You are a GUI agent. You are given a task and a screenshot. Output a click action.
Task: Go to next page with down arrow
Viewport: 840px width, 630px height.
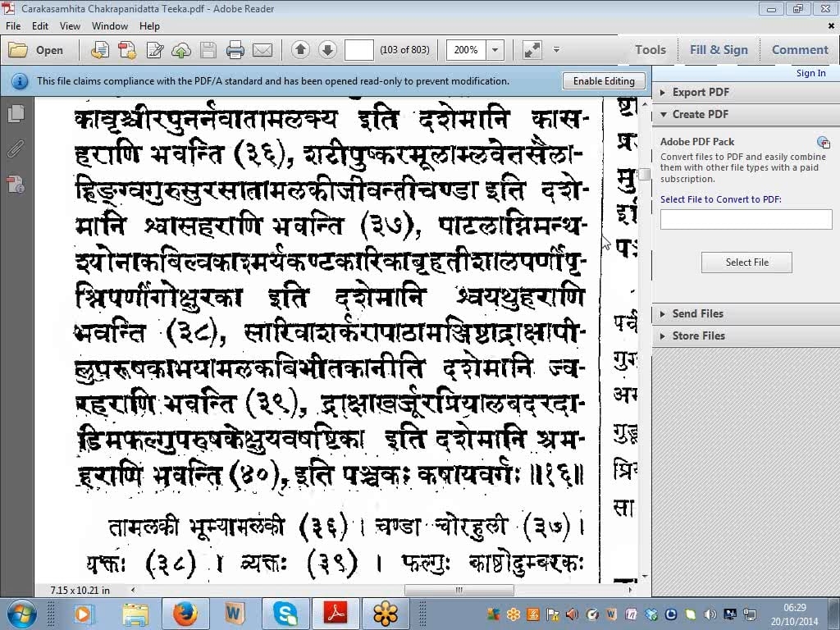pyautogui.click(x=327, y=50)
